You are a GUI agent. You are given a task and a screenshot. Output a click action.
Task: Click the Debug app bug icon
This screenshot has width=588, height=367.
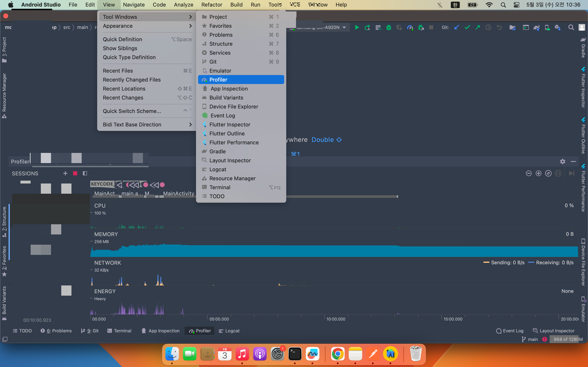coord(389,28)
